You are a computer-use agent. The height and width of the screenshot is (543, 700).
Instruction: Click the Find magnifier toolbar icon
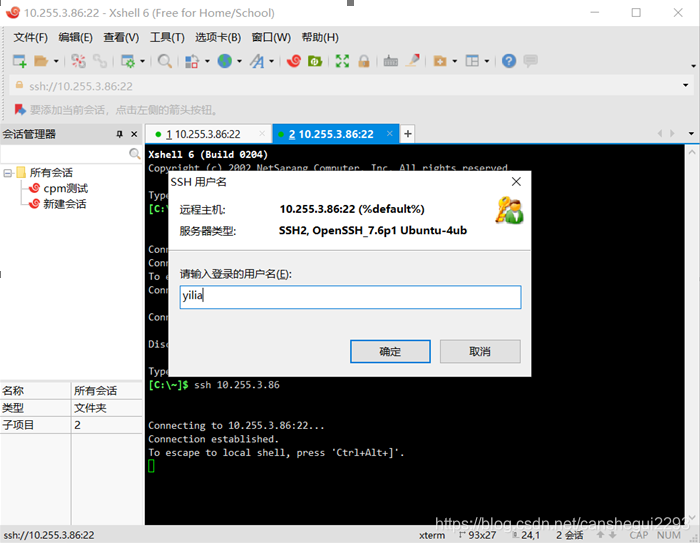tap(164, 61)
